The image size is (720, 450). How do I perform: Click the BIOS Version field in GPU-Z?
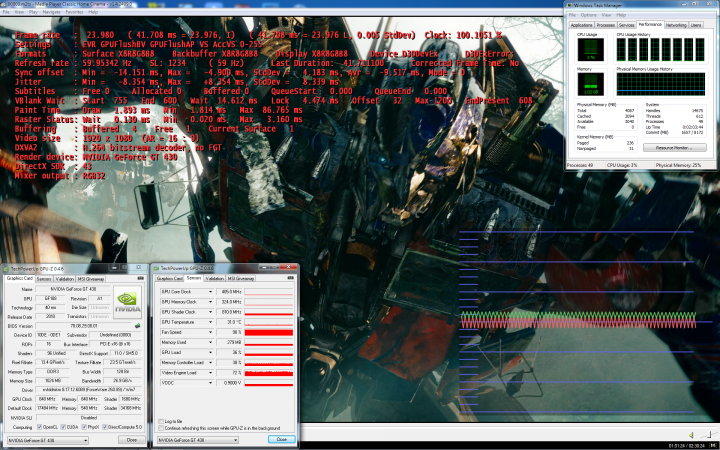(x=84, y=326)
